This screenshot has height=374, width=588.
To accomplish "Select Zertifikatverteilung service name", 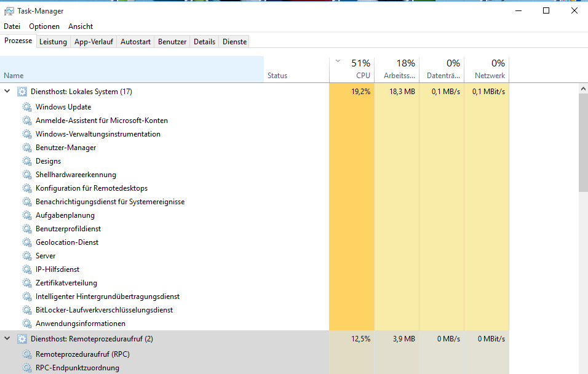I will [x=66, y=283].
